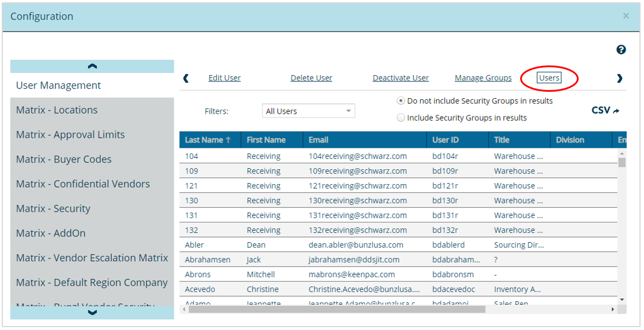Image resolution: width=644 pixels, height=330 pixels.
Task: Select email 109receiving@schwarz.com
Action: (358, 171)
